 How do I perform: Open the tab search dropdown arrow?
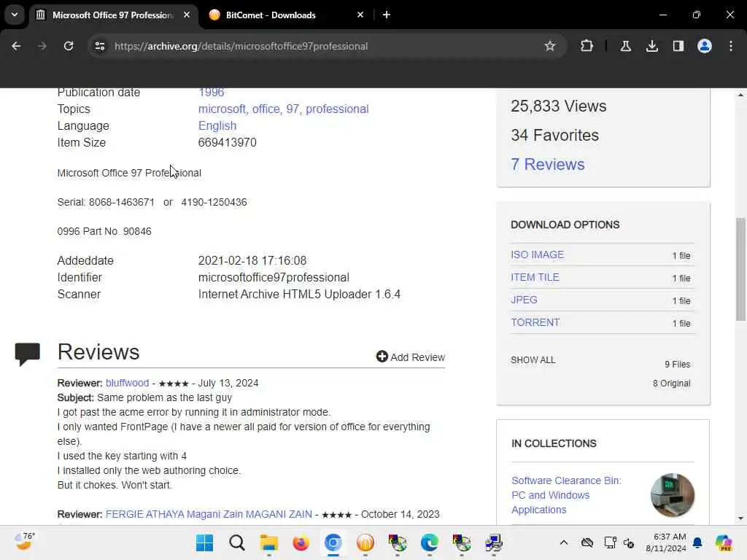coord(15,15)
